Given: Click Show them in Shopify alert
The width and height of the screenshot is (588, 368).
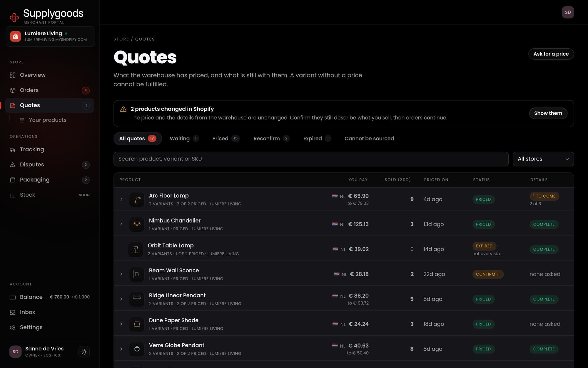Looking at the screenshot, I should click(x=548, y=113).
